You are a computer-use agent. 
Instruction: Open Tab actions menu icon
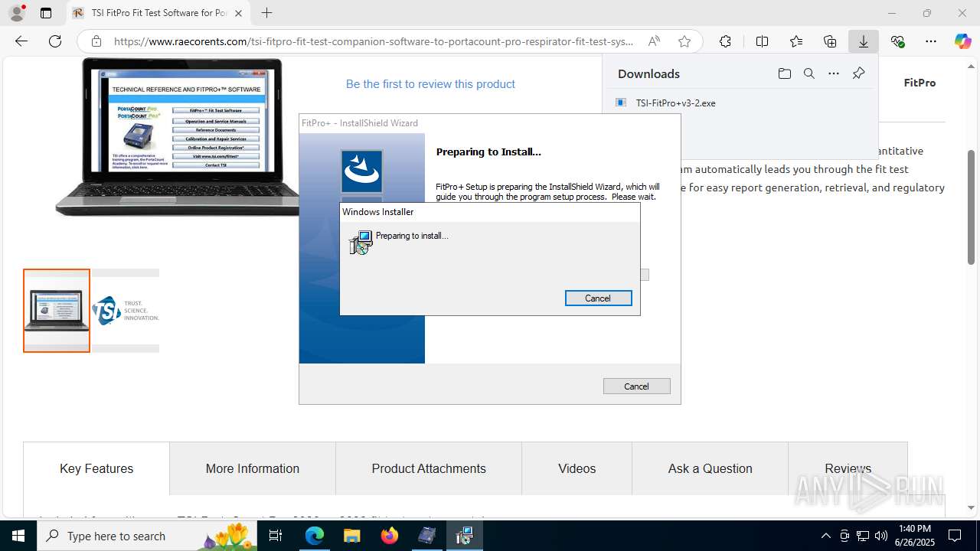pos(46,13)
